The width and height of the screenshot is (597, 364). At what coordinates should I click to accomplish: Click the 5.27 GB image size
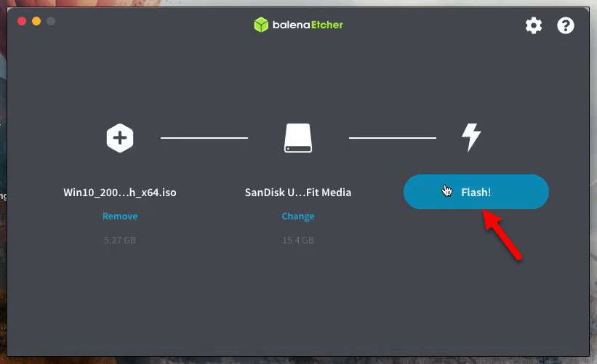click(120, 240)
